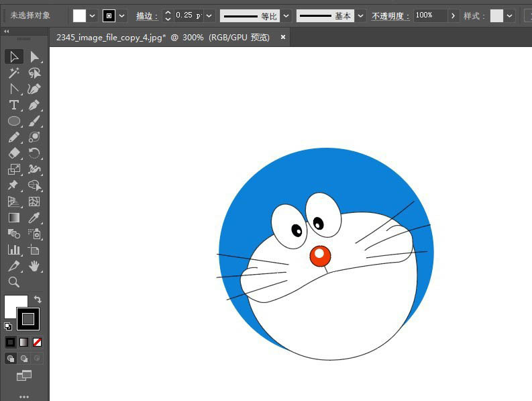This screenshot has height=401, width=532.
Task: Click the 不透明度 opacity link
Action: pos(390,16)
